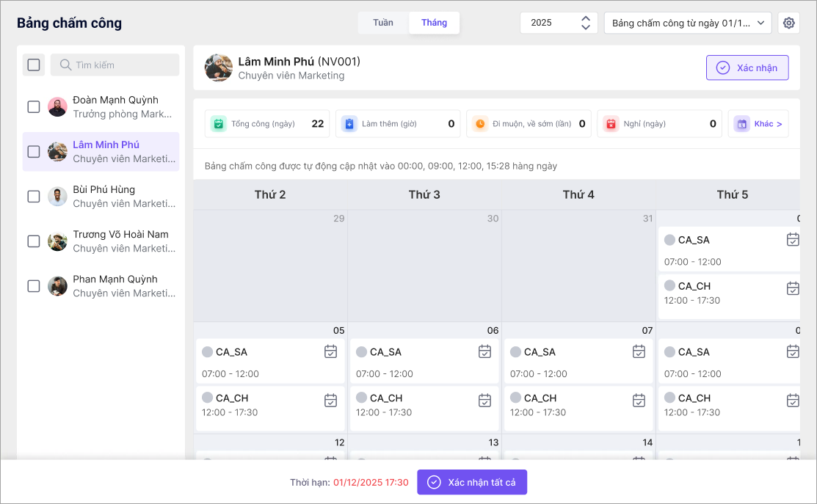This screenshot has width=817, height=504.
Task: Click the Thứ 3 column header
Action: [424, 194]
